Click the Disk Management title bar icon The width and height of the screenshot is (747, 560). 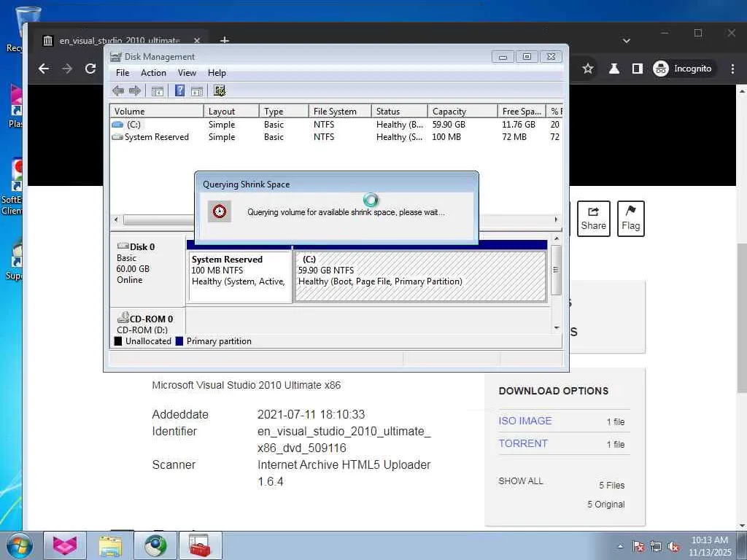(x=116, y=57)
